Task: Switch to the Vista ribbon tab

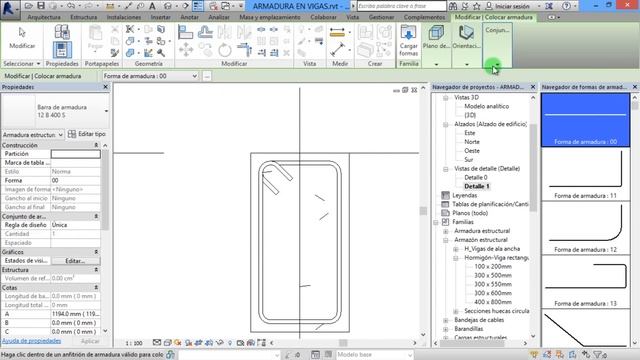Action: click(x=352, y=18)
